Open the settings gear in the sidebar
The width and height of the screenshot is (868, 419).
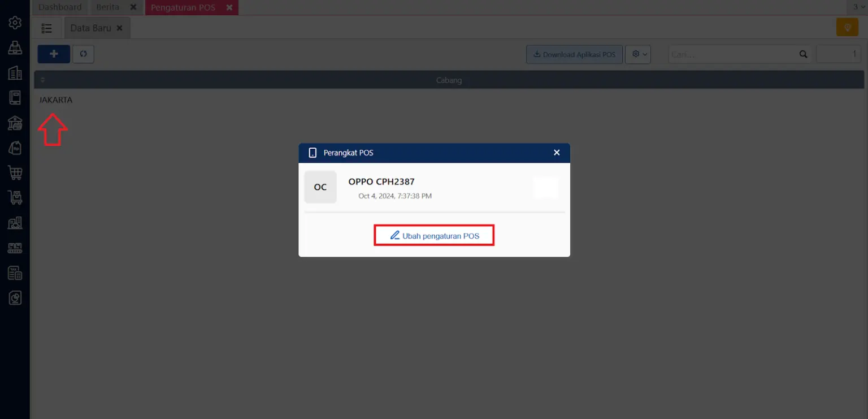click(x=15, y=23)
